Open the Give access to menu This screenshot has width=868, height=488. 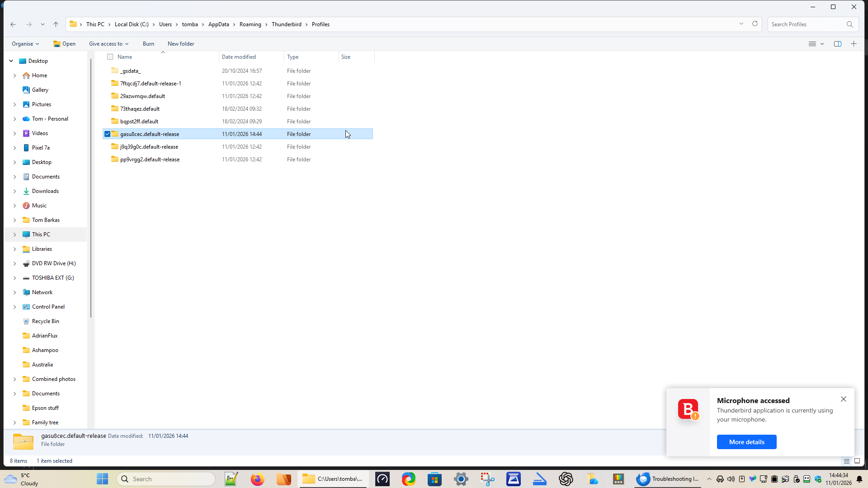[108, 44]
